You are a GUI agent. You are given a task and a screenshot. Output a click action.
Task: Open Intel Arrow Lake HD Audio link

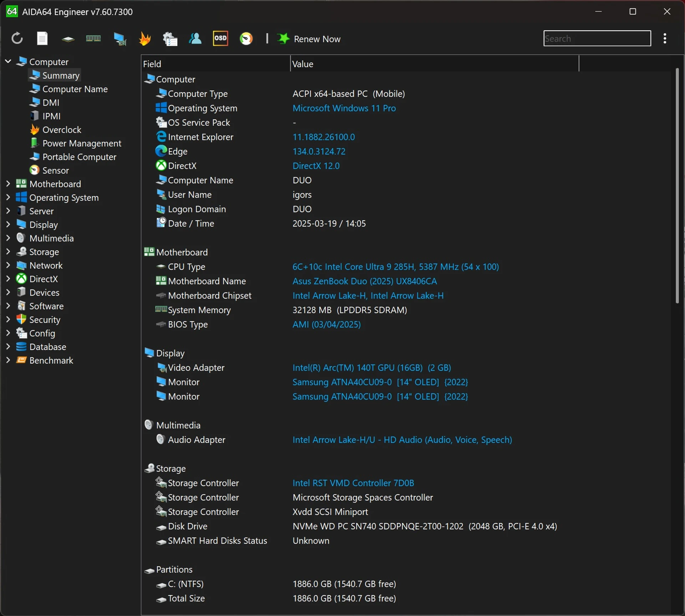pos(402,440)
